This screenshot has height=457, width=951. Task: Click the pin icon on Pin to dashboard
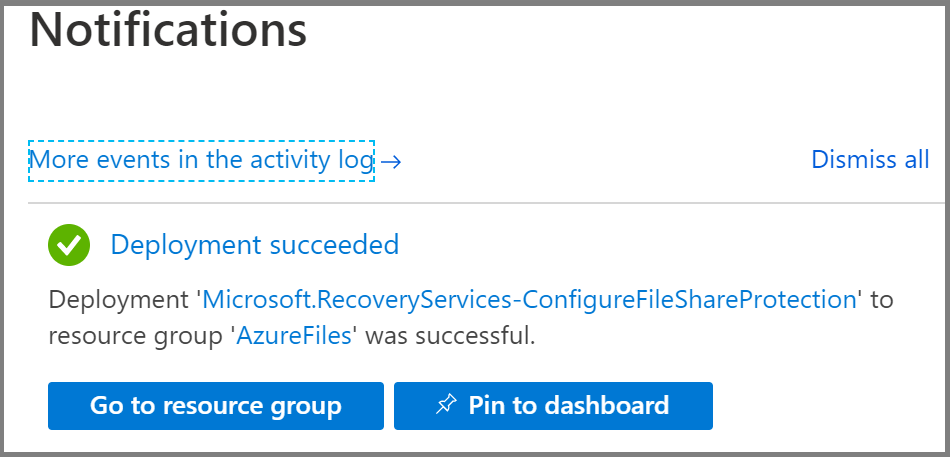446,406
